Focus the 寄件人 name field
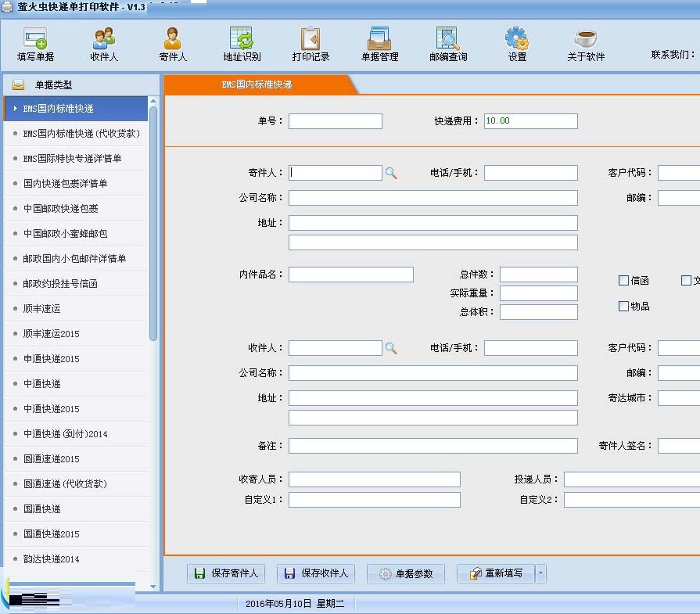Image resolution: width=700 pixels, height=614 pixels. coord(336,173)
